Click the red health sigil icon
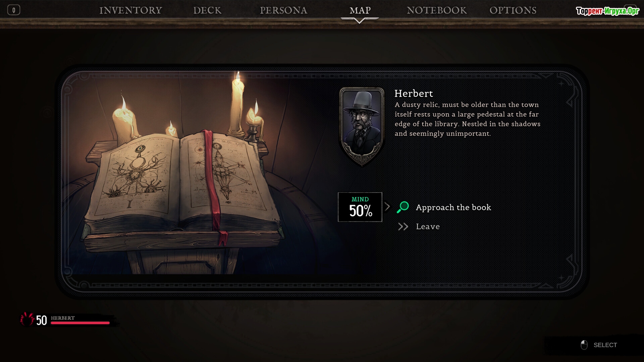 (x=27, y=319)
